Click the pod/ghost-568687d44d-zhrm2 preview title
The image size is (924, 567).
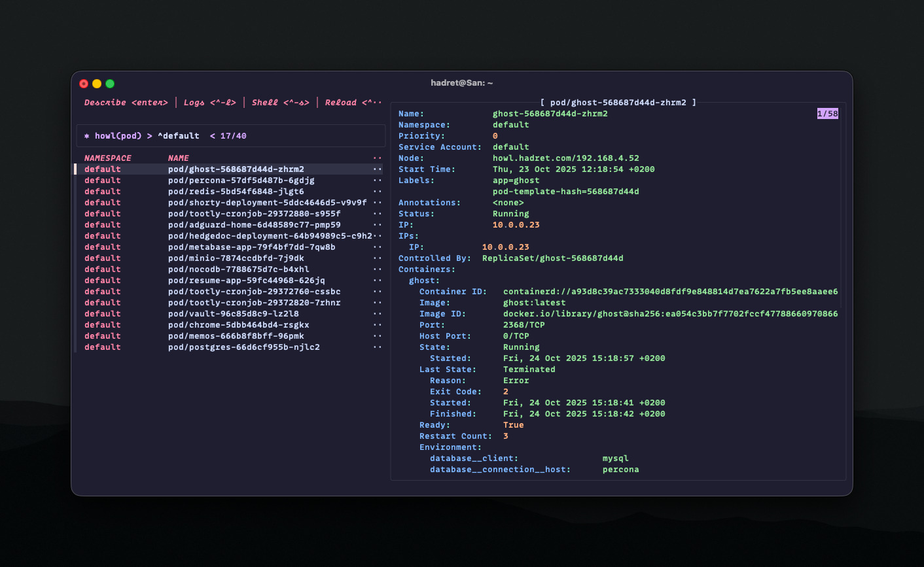click(x=618, y=103)
